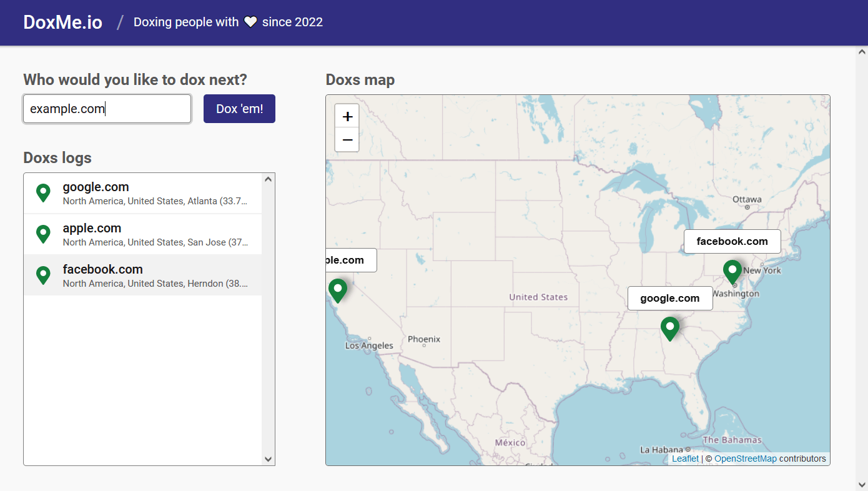Click the 'United States' country label on map
Viewport: 868px width, 491px height.
(x=538, y=297)
